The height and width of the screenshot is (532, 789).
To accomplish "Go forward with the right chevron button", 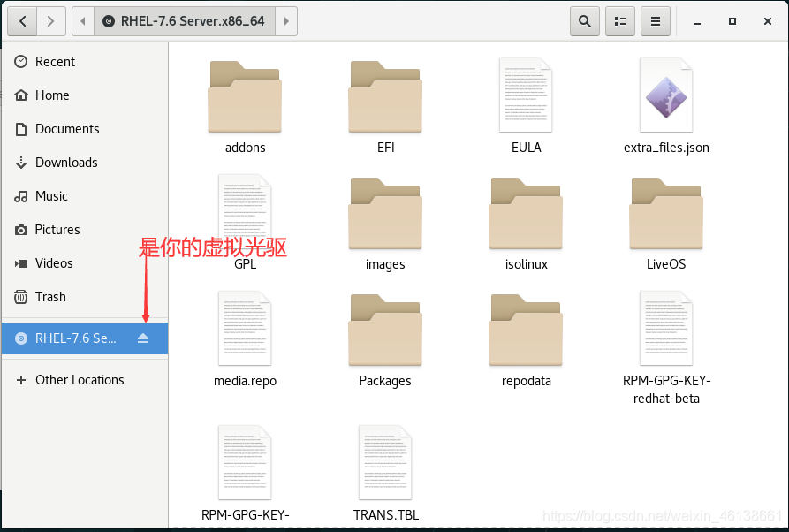I will coord(51,21).
